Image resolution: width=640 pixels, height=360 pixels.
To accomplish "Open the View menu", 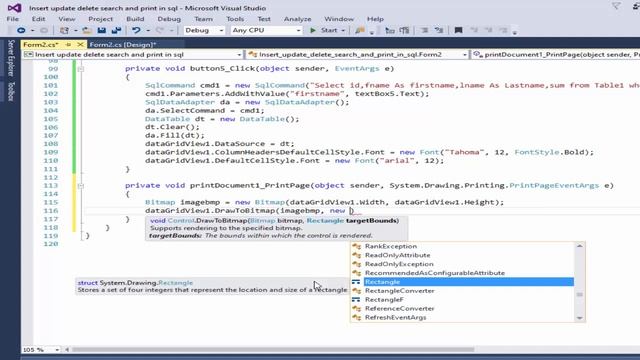I will pos(67,19).
